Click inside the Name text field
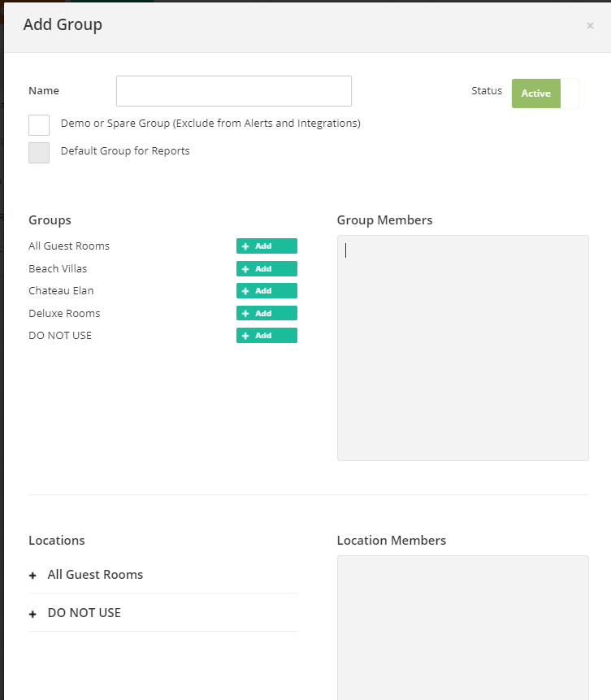The image size is (611, 700). [233, 91]
